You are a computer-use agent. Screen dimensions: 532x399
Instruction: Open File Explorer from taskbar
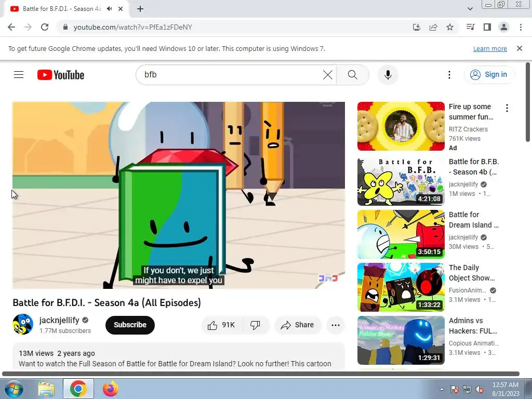[46, 389]
